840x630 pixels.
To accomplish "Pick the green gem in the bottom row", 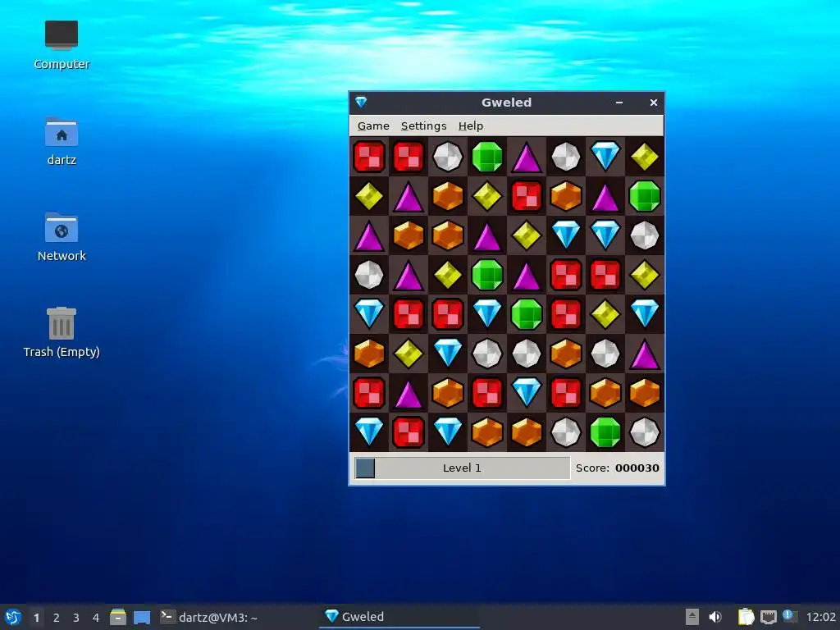I will 605,432.
